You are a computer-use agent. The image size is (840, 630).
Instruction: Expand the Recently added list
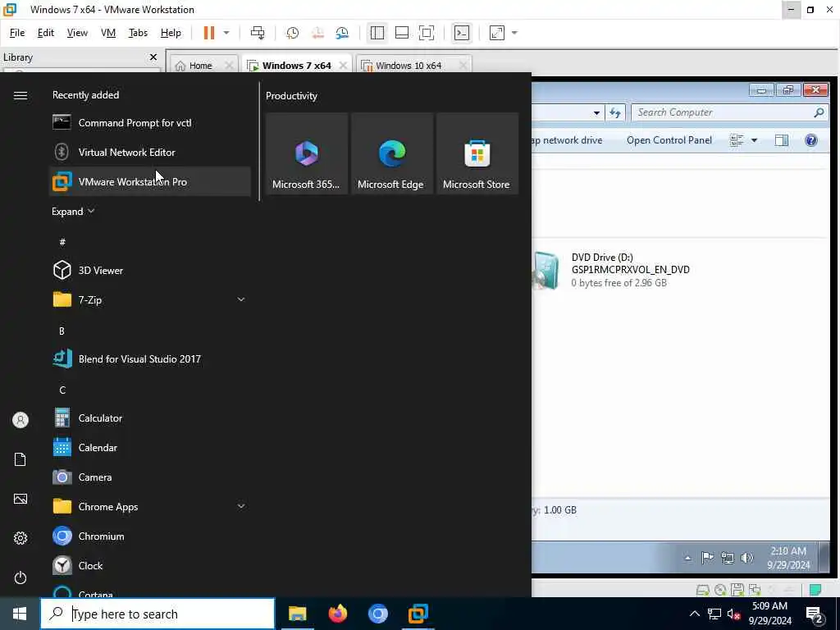point(73,211)
